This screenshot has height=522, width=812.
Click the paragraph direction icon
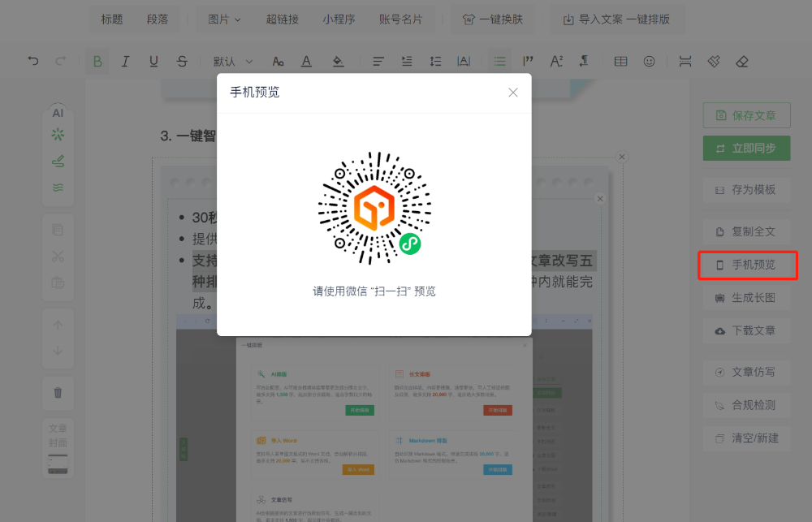coord(584,62)
